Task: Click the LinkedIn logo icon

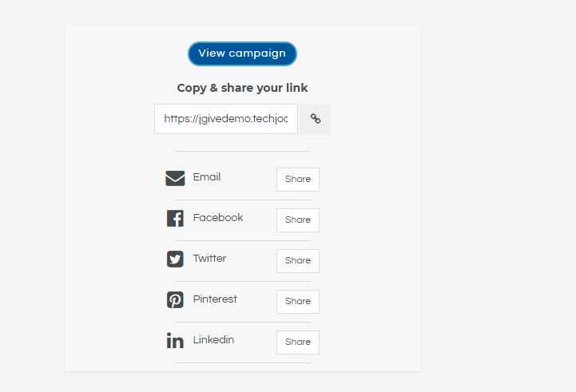Action: tap(175, 341)
